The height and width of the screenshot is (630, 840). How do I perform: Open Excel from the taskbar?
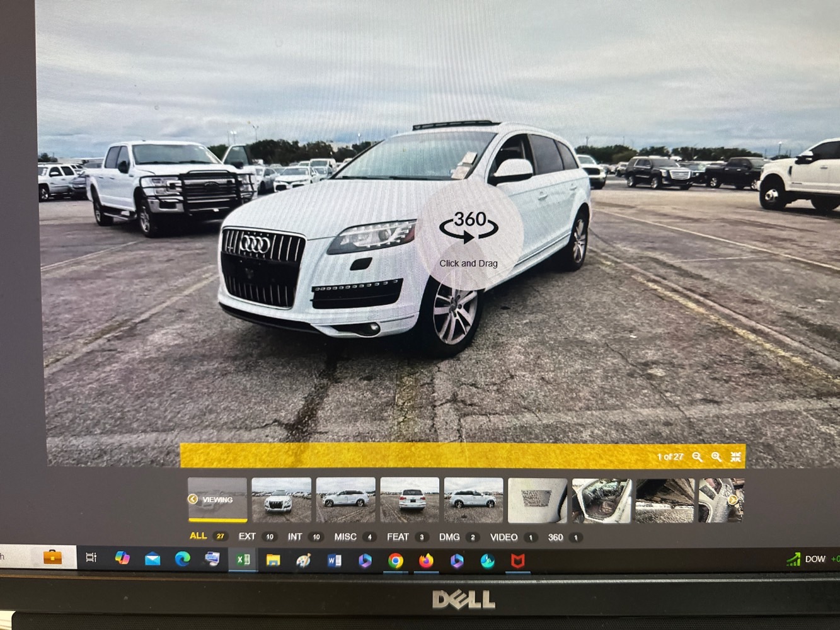pyautogui.click(x=243, y=559)
